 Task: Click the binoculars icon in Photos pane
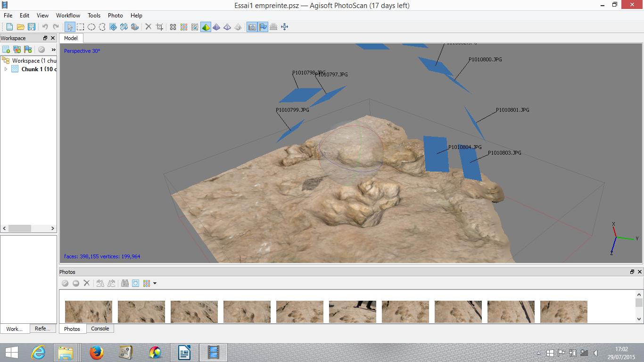pos(125,283)
